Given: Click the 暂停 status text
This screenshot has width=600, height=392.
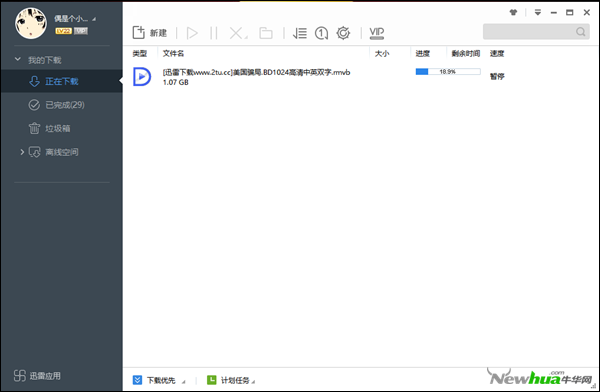Looking at the screenshot, I should [497, 77].
